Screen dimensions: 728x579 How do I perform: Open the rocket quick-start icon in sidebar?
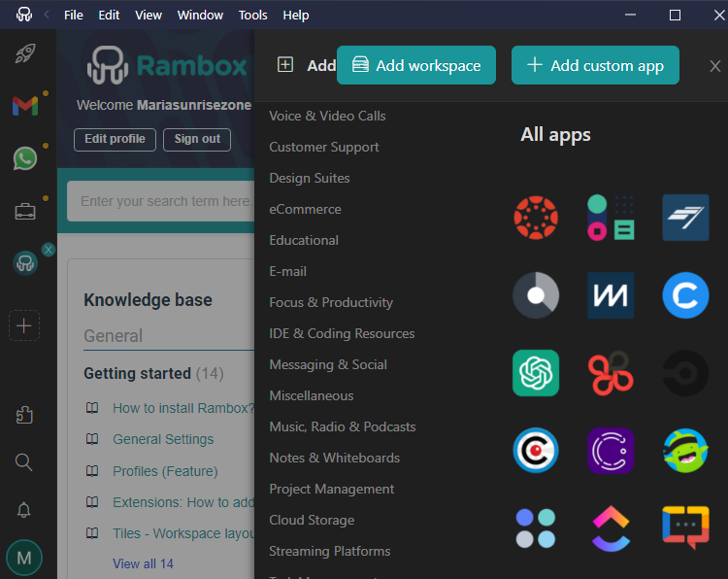(x=25, y=53)
